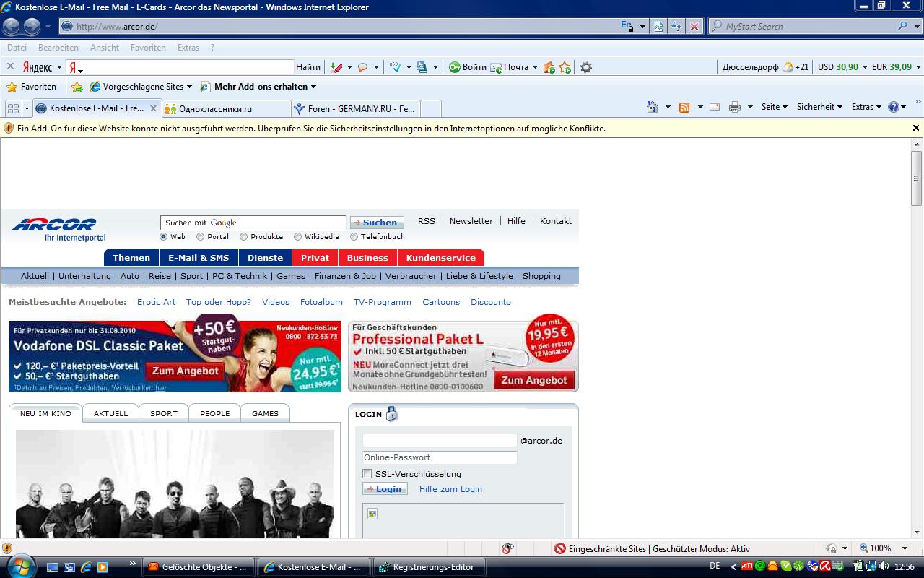Click the Suchen search button

pos(377,223)
